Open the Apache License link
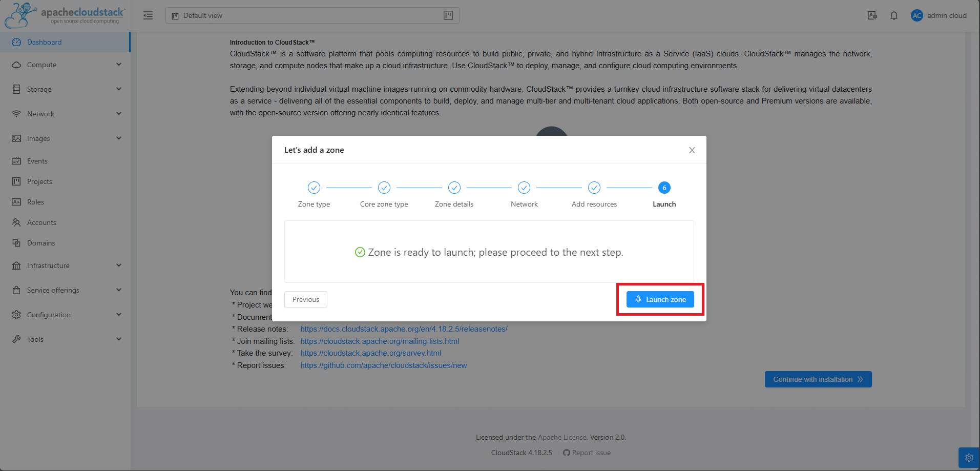The image size is (980, 471). [x=562, y=437]
